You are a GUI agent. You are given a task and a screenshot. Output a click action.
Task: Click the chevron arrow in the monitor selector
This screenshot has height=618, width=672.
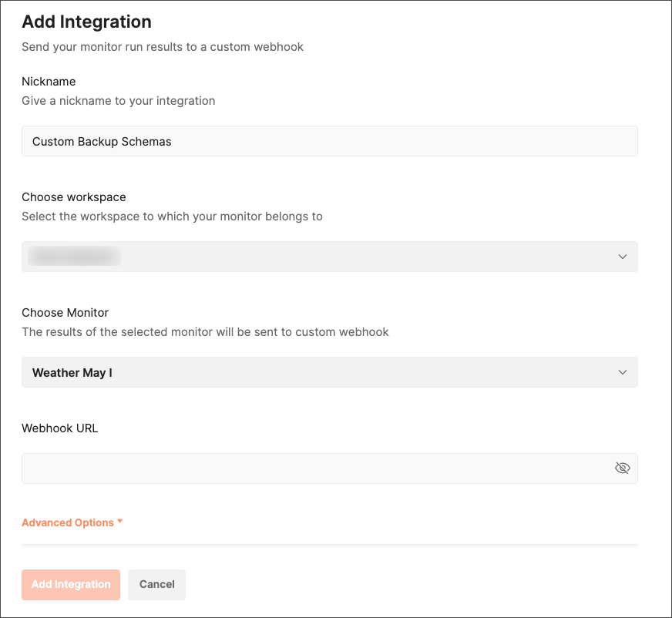[623, 372]
